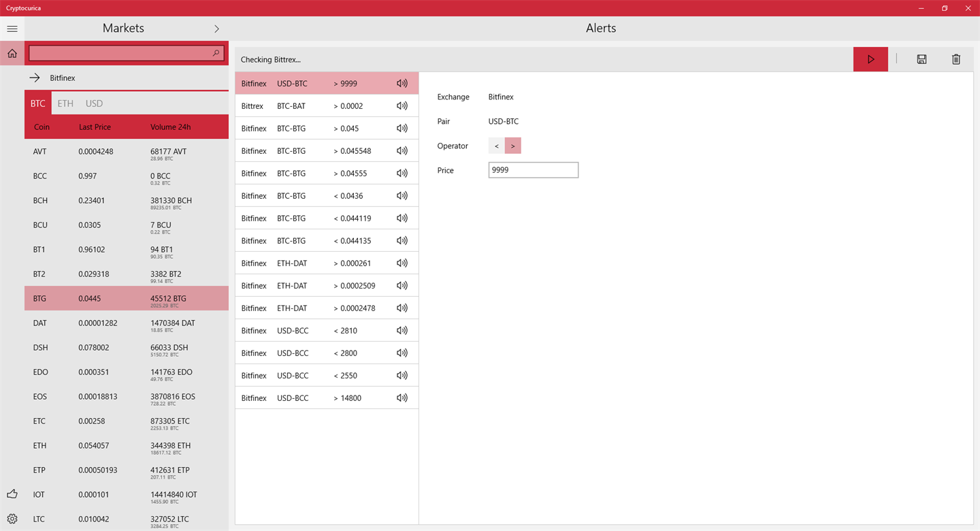
Task: Switch to the BTC market tab
Action: [38, 103]
